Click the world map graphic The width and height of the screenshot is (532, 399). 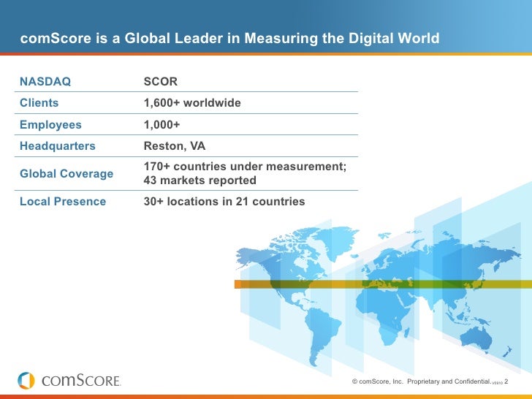[x=379, y=296]
